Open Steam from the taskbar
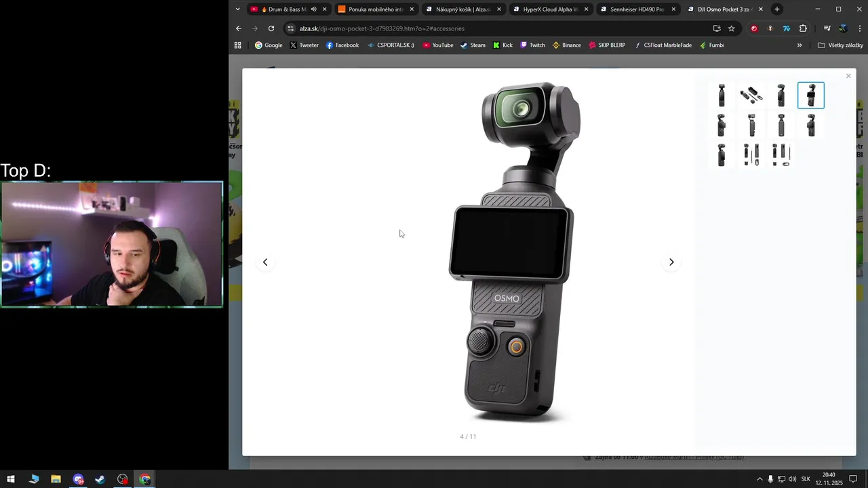868x488 pixels. (100, 479)
